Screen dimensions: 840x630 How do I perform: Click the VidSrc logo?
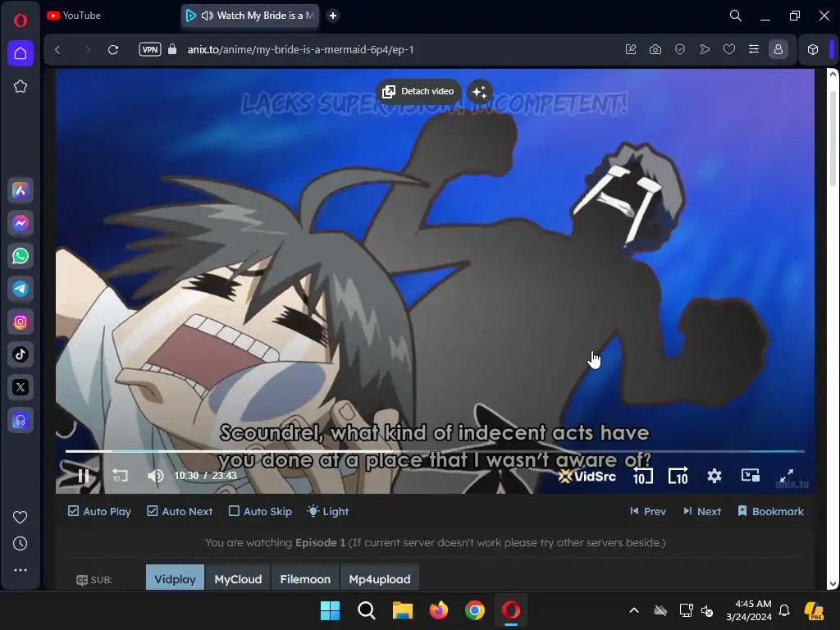pyautogui.click(x=587, y=476)
